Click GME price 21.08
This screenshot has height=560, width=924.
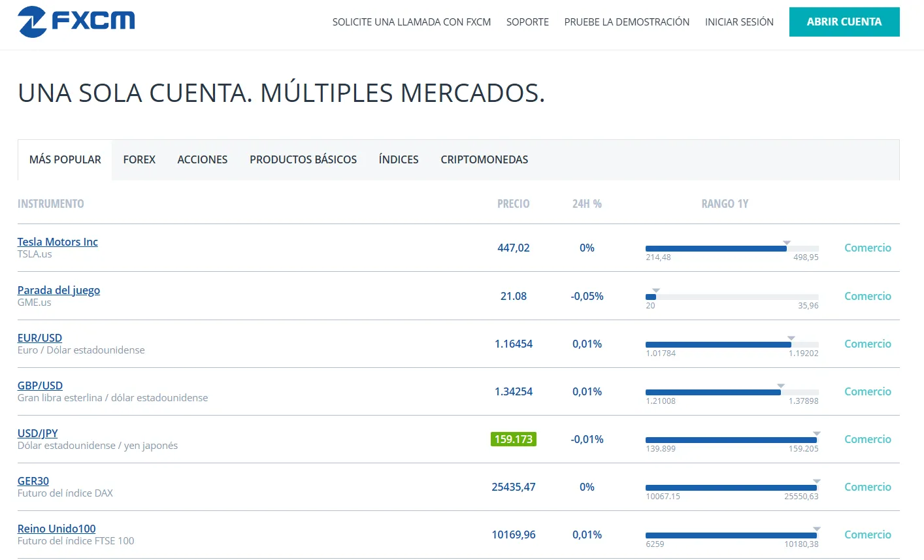(514, 296)
